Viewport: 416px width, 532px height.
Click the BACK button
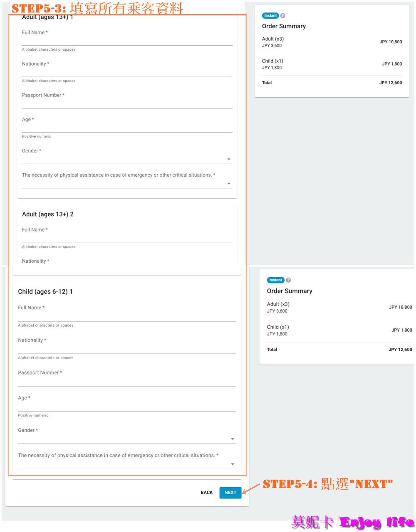(207, 493)
